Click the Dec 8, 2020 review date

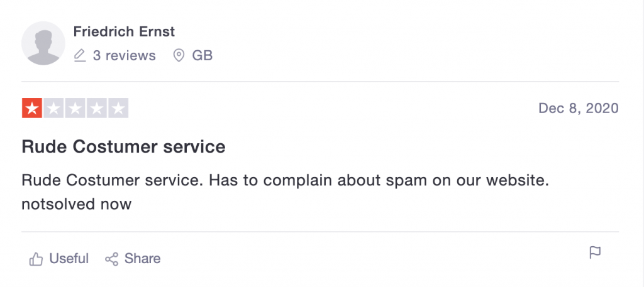(579, 108)
